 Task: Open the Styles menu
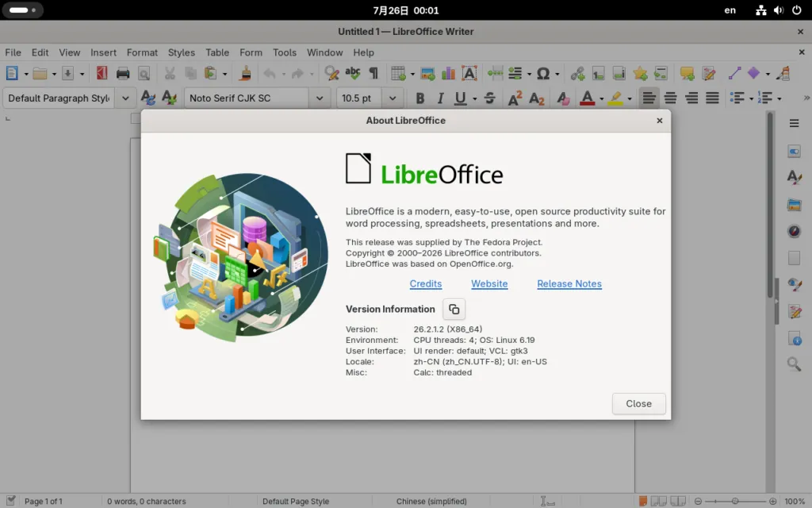coord(182,52)
